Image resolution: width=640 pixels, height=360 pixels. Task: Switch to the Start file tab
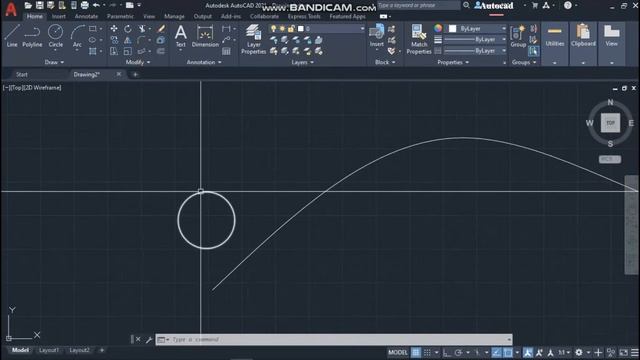[x=22, y=74]
